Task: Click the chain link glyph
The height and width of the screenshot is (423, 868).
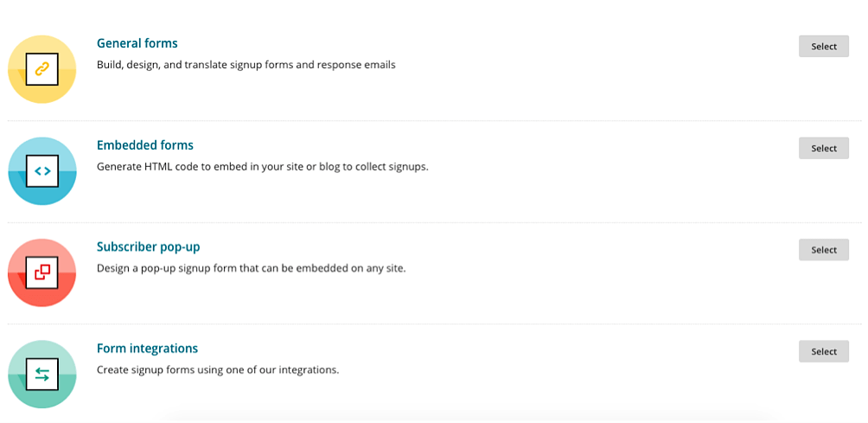Action: (x=42, y=69)
